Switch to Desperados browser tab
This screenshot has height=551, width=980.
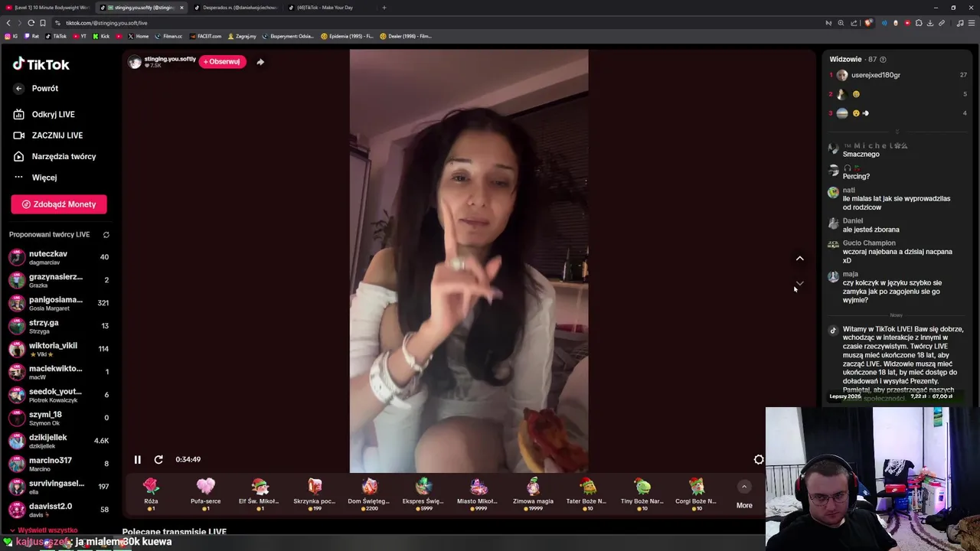pyautogui.click(x=235, y=8)
